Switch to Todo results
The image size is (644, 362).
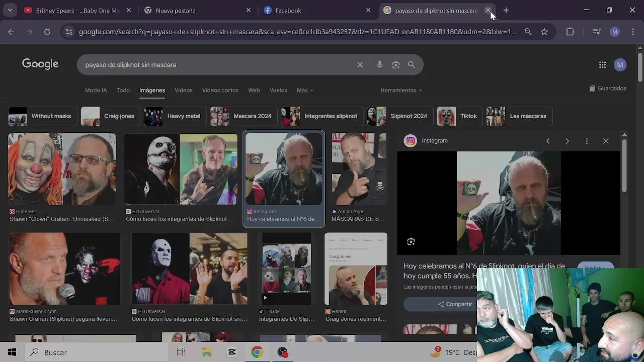click(123, 90)
